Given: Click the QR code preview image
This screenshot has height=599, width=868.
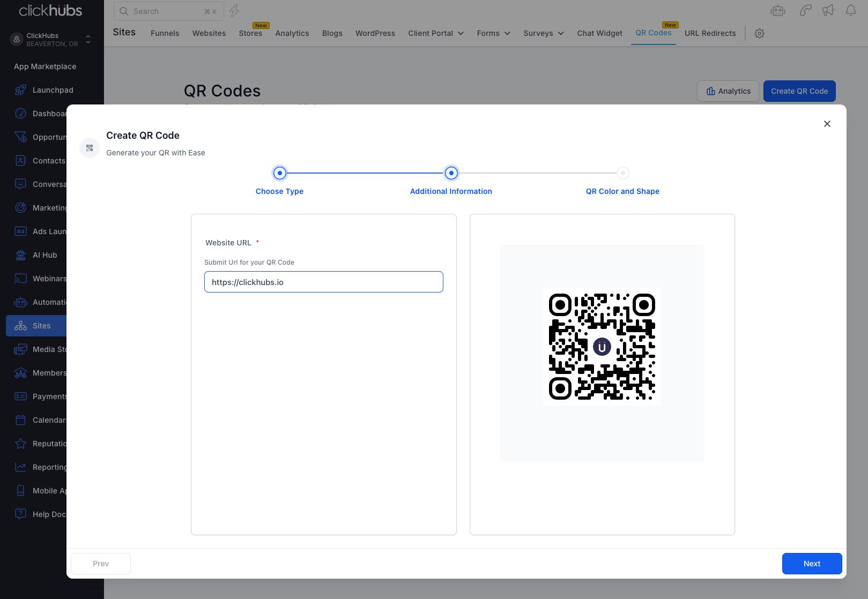Looking at the screenshot, I should pyautogui.click(x=602, y=347).
